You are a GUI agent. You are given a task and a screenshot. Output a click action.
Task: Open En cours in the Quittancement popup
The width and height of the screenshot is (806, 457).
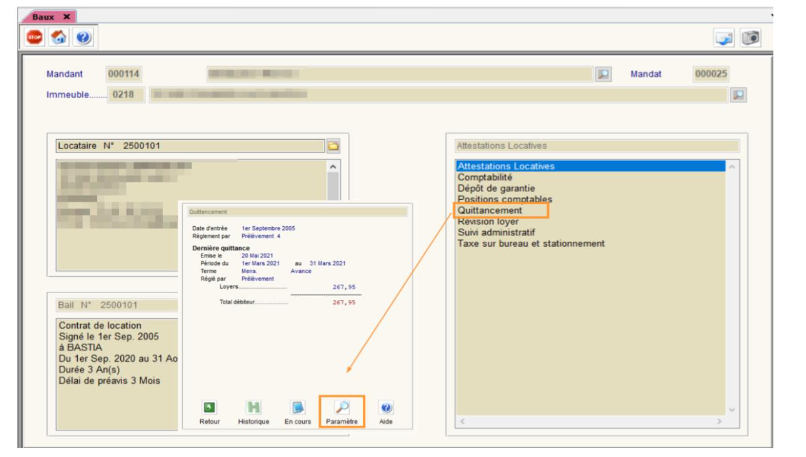click(297, 408)
